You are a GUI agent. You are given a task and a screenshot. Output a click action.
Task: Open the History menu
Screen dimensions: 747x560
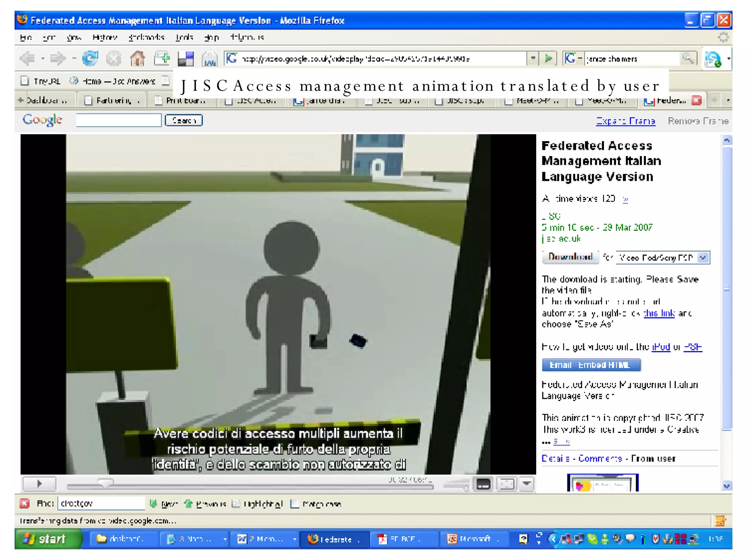coord(105,37)
